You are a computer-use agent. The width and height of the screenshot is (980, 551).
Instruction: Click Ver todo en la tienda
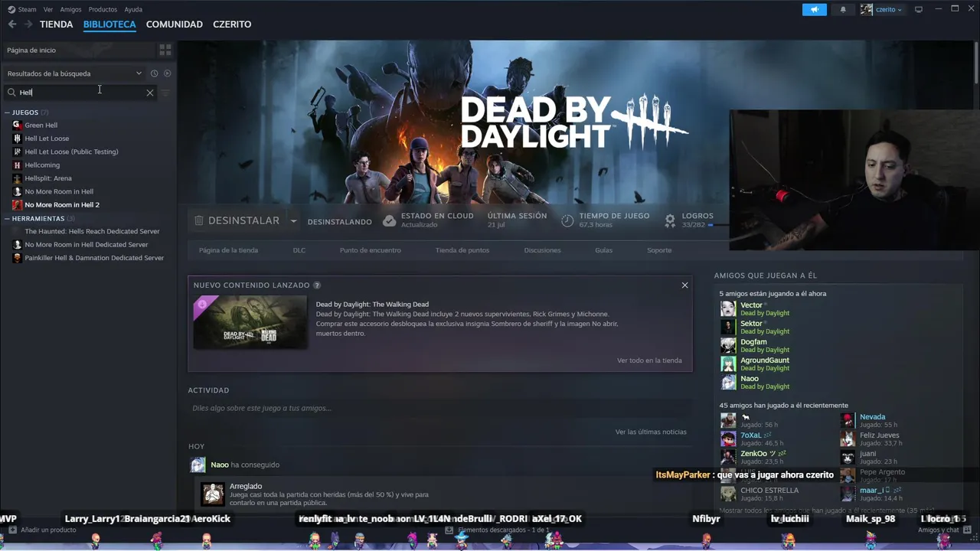649,360
